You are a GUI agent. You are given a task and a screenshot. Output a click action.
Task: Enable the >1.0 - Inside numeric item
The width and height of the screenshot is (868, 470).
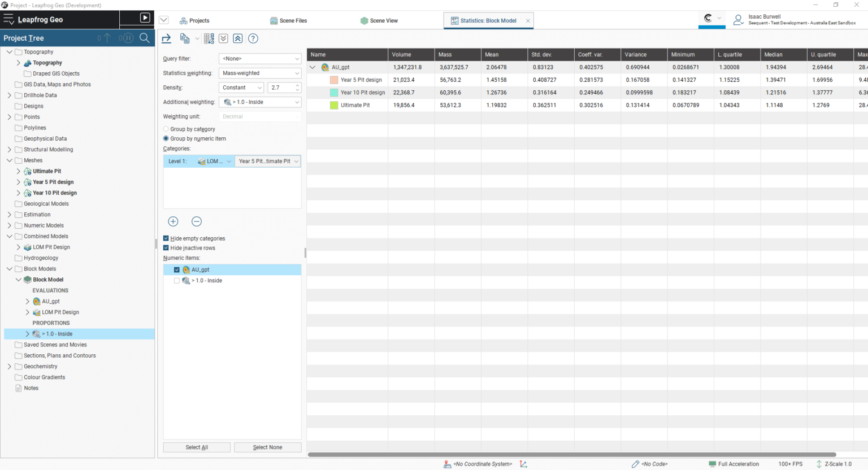click(x=176, y=280)
